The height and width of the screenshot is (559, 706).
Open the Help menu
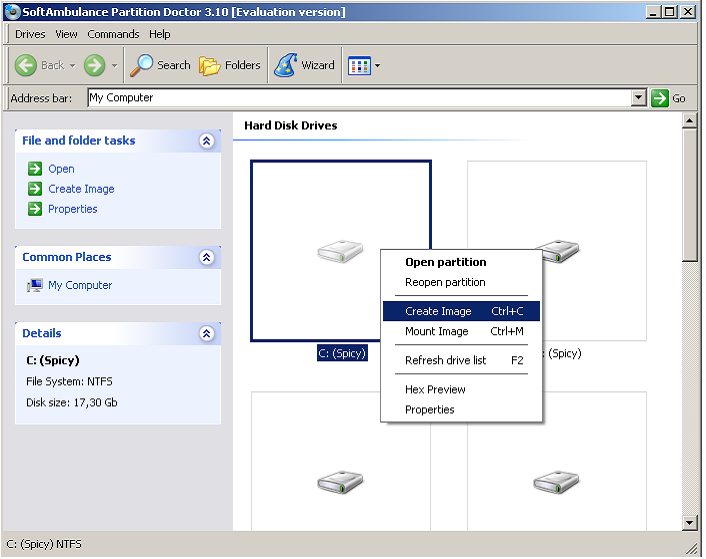tap(159, 34)
